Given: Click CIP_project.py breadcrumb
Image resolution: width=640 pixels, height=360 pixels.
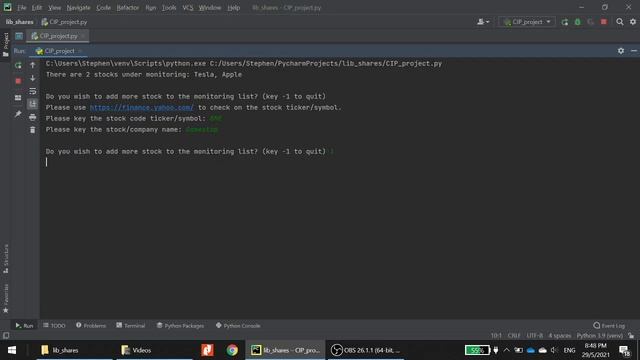Looking at the screenshot, I should pyautogui.click(x=64, y=22).
